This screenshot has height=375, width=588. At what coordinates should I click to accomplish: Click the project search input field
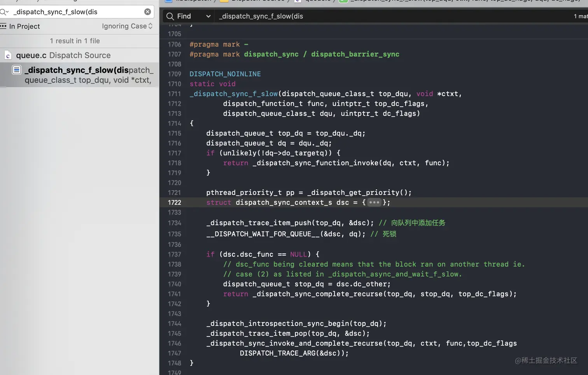(x=77, y=12)
